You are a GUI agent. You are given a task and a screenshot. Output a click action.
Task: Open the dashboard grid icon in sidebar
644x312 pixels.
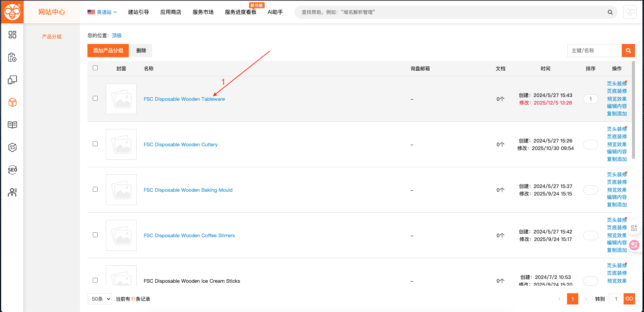tap(12, 35)
